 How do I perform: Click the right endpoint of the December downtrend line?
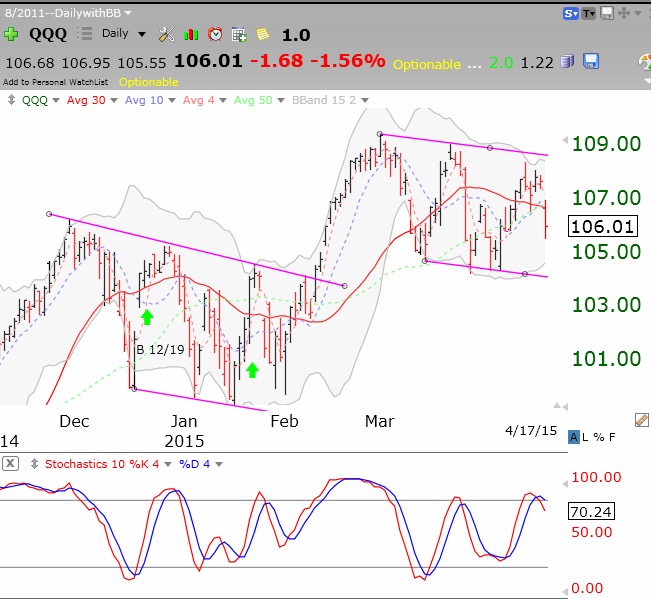345,286
